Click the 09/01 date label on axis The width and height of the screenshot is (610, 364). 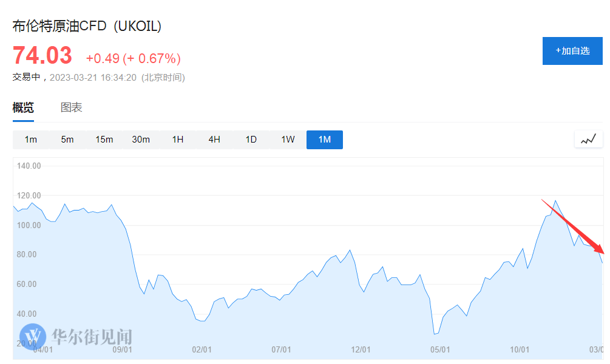click(122, 350)
